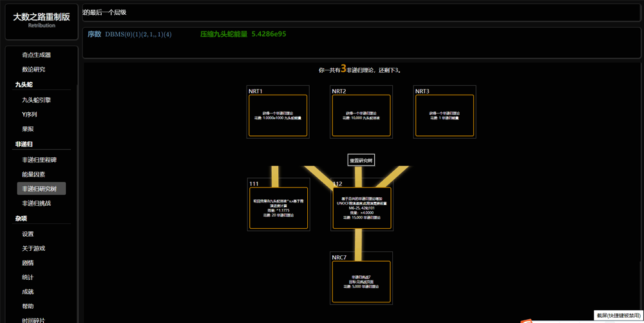This screenshot has height=323, width=644.
Task: Click the NRT3 theory purchase box
Action: (x=444, y=115)
